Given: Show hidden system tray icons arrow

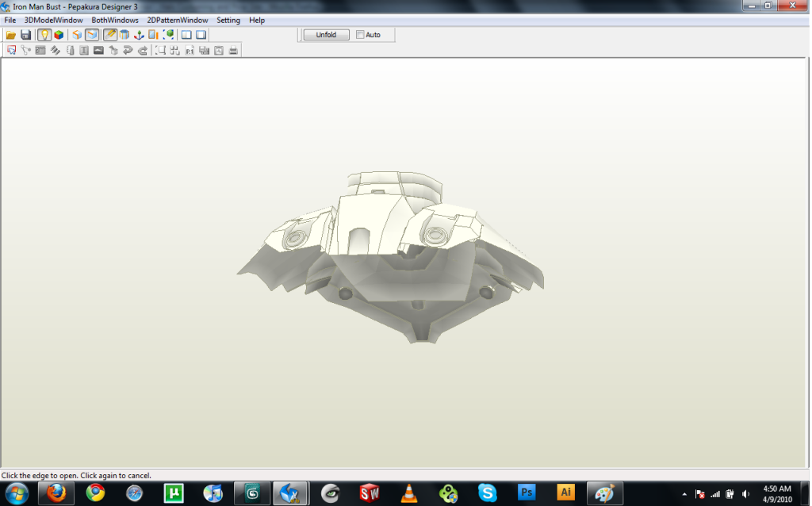Looking at the screenshot, I should click(x=684, y=493).
